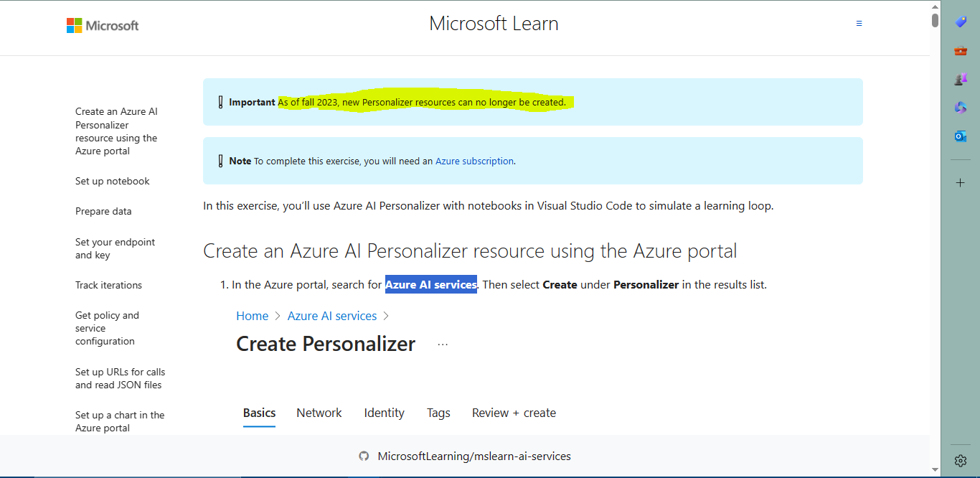Open the Review + create tab
The width and height of the screenshot is (980, 478).
coord(514,413)
